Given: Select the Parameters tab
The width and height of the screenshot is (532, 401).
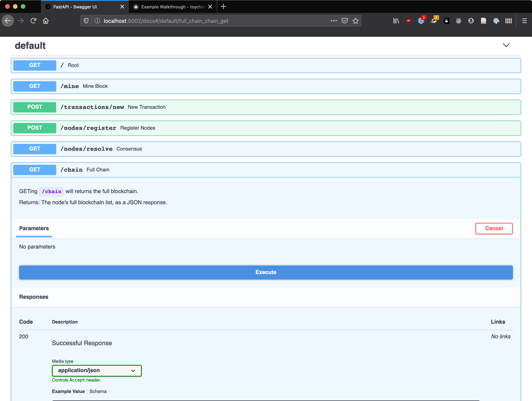Looking at the screenshot, I should pos(34,228).
